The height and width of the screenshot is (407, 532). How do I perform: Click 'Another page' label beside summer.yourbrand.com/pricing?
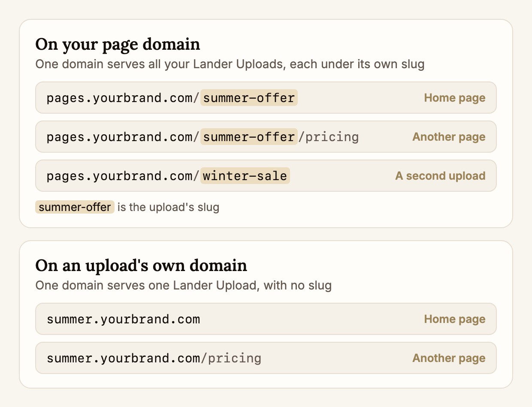449,358
